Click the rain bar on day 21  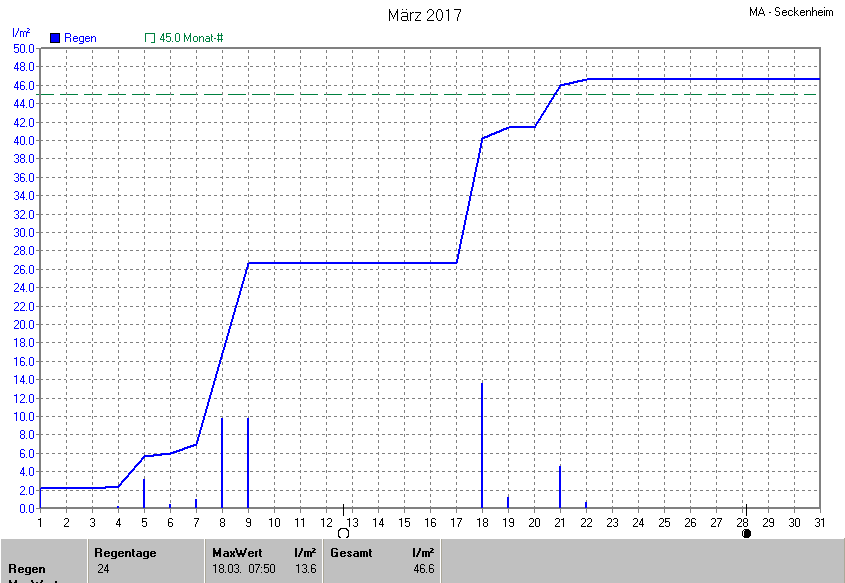click(560, 486)
